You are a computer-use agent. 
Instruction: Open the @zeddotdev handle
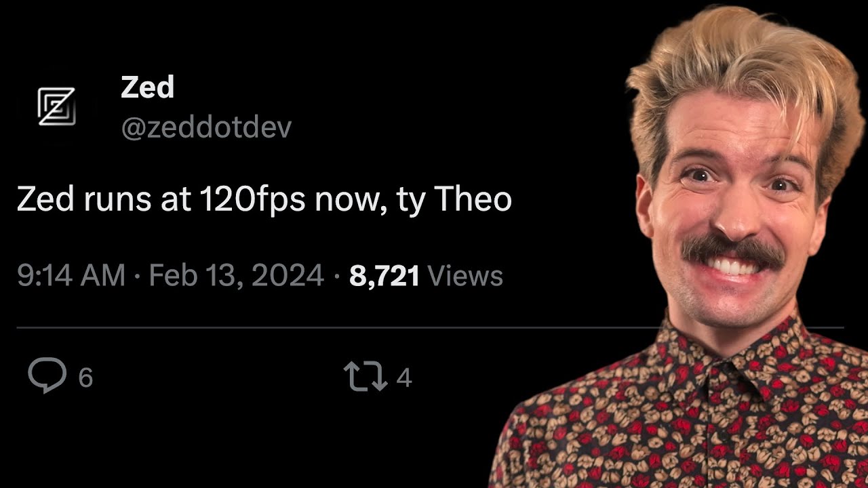pos(206,127)
